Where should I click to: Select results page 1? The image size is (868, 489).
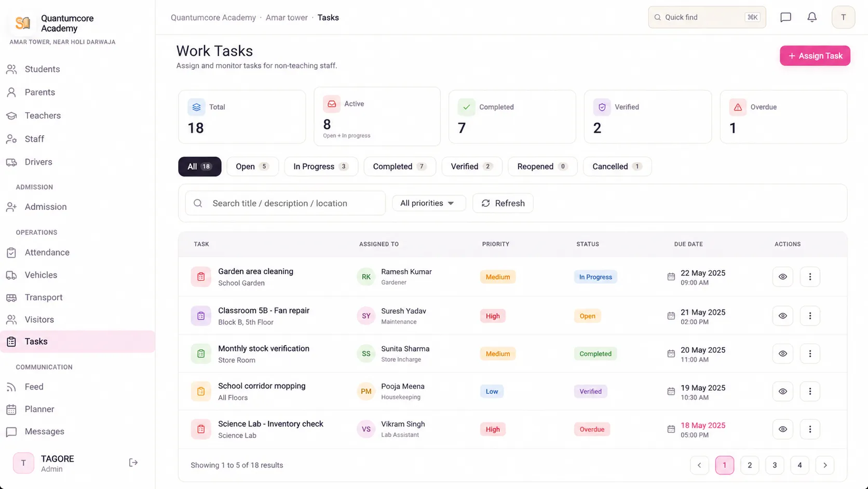(725, 465)
